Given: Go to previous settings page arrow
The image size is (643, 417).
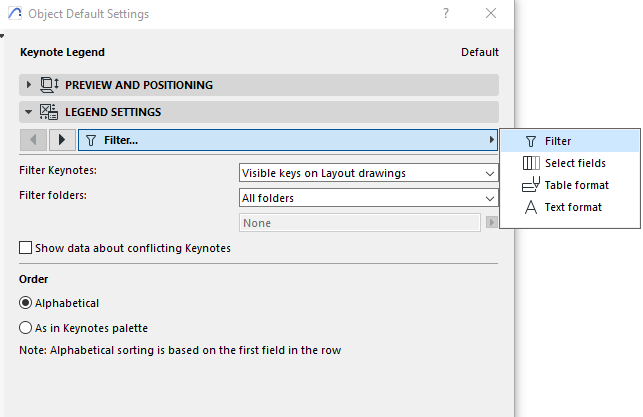Looking at the screenshot, I should pyautogui.click(x=34, y=140).
